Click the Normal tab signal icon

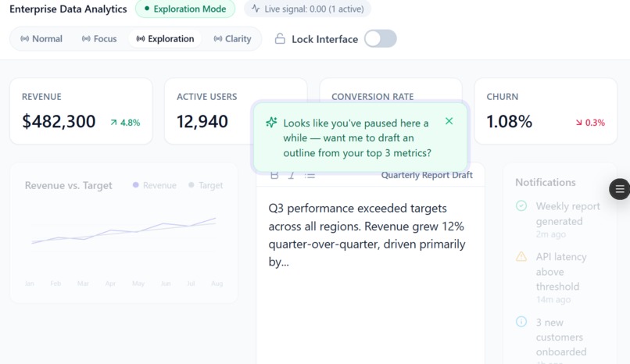coord(25,39)
